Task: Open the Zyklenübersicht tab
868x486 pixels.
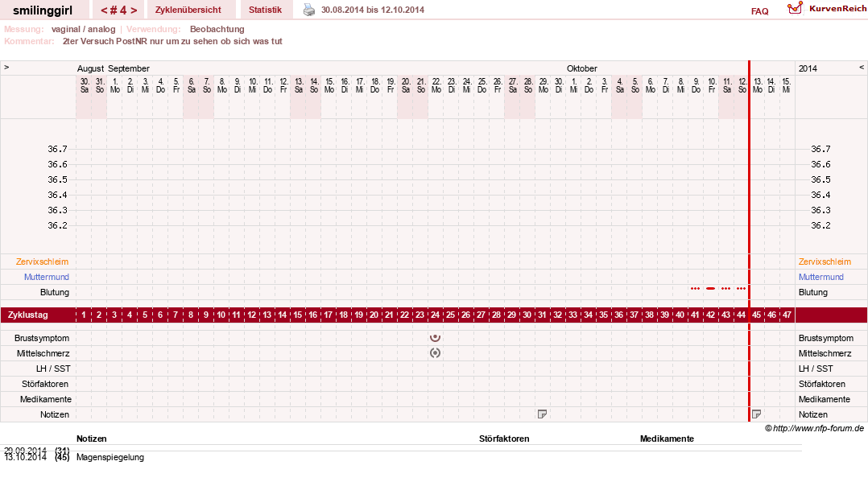Action: pyautogui.click(x=188, y=10)
